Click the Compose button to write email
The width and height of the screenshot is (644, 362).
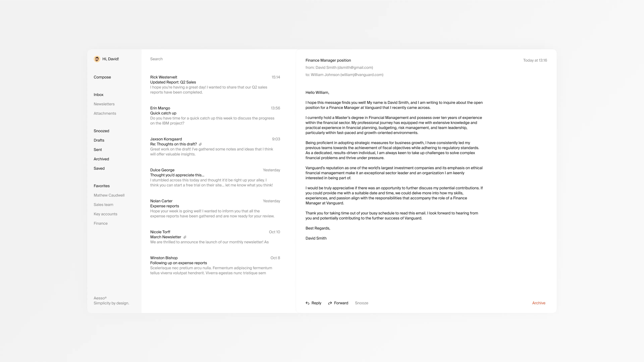[x=102, y=77]
